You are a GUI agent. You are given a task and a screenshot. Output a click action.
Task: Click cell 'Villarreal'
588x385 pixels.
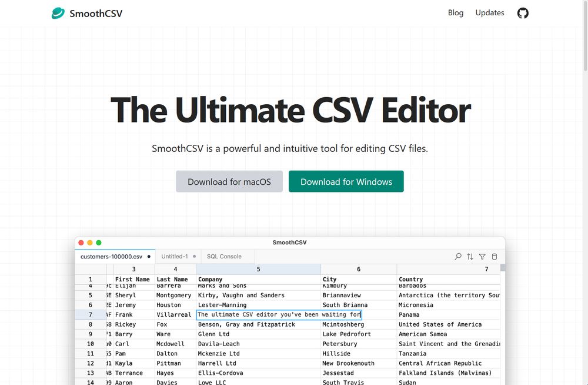click(x=175, y=315)
